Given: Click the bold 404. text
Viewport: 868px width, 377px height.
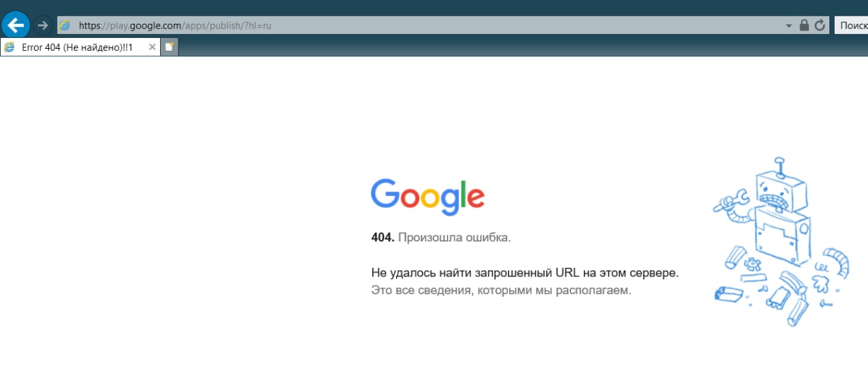Looking at the screenshot, I should 382,237.
